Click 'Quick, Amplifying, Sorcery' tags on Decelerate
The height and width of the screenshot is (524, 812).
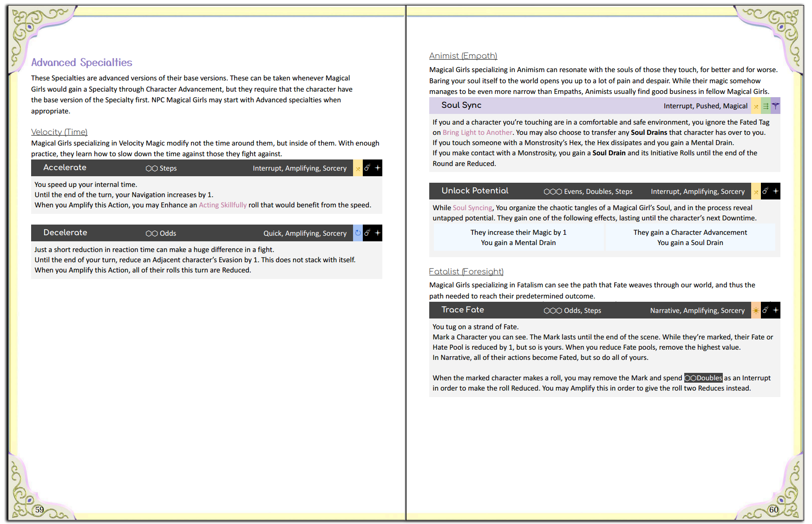pyautogui.click(x=305, y=233)
